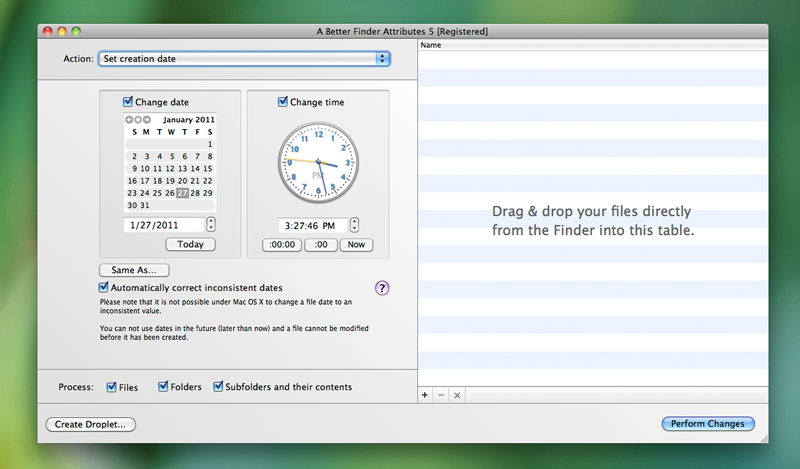Screen dimensions: 800x469
Task: Click the time field stepper arrows
Action: point(355,225)
